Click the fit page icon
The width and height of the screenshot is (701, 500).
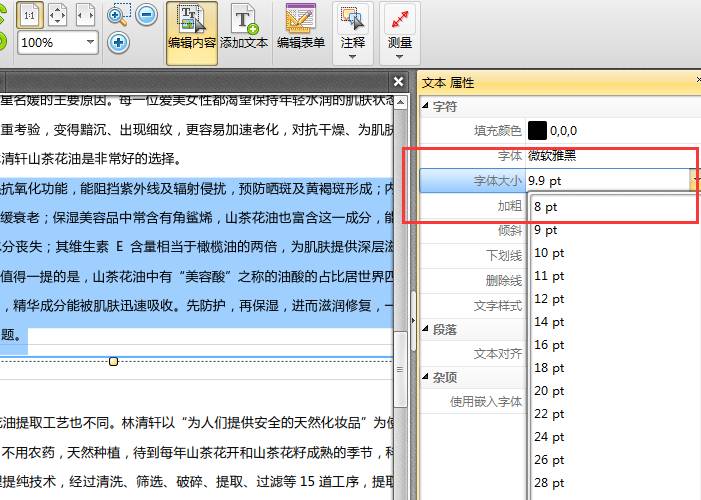pyautogui.click(x=58, y=15)
